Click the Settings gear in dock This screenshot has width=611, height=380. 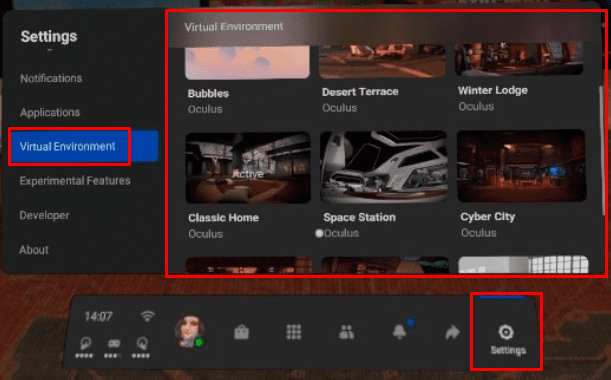[x=506, y=332]
